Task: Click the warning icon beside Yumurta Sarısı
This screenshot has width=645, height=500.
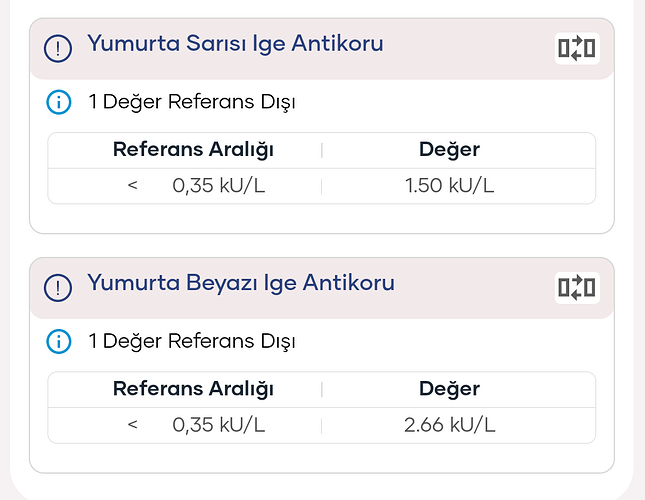Action: 60,48
